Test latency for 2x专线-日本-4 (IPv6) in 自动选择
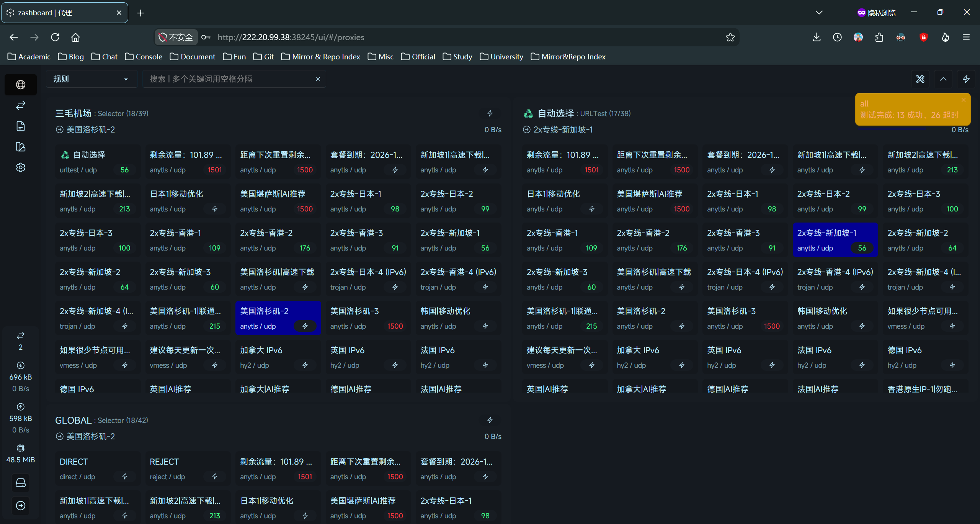The image size is (980, 524). pyautogui.click(x=772, y=287)
